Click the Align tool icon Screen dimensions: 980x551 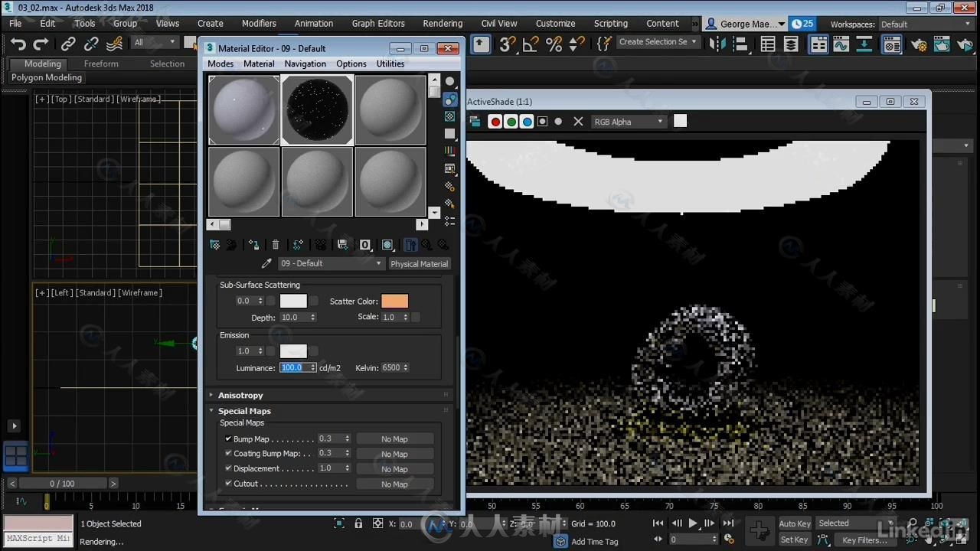[x=741, y=44]
